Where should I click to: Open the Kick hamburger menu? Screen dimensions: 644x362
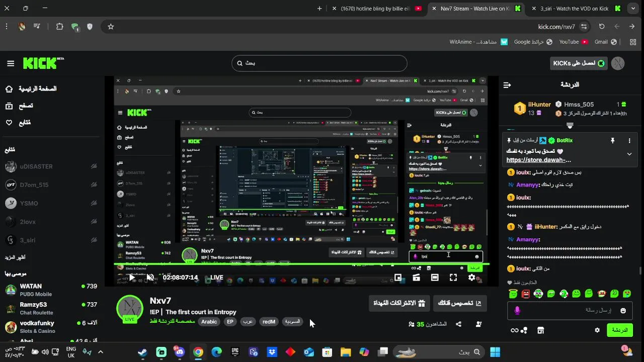coord(11,63)
